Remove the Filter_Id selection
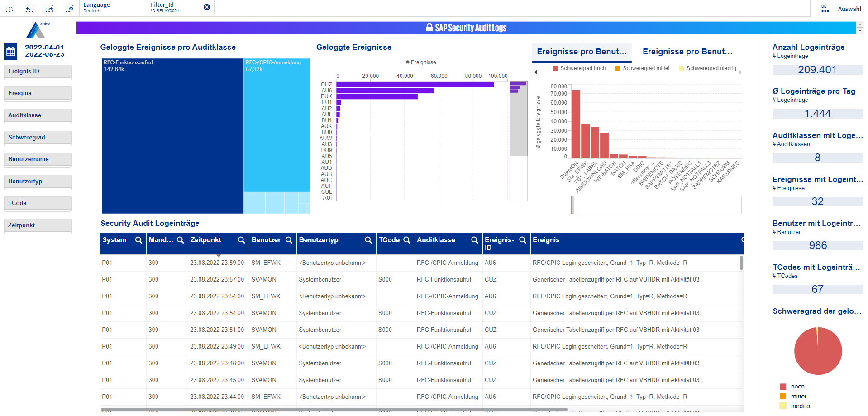Image resolution: width=868 pixels, height=416 pixels. pyautogui.click(x=207, y=7)
